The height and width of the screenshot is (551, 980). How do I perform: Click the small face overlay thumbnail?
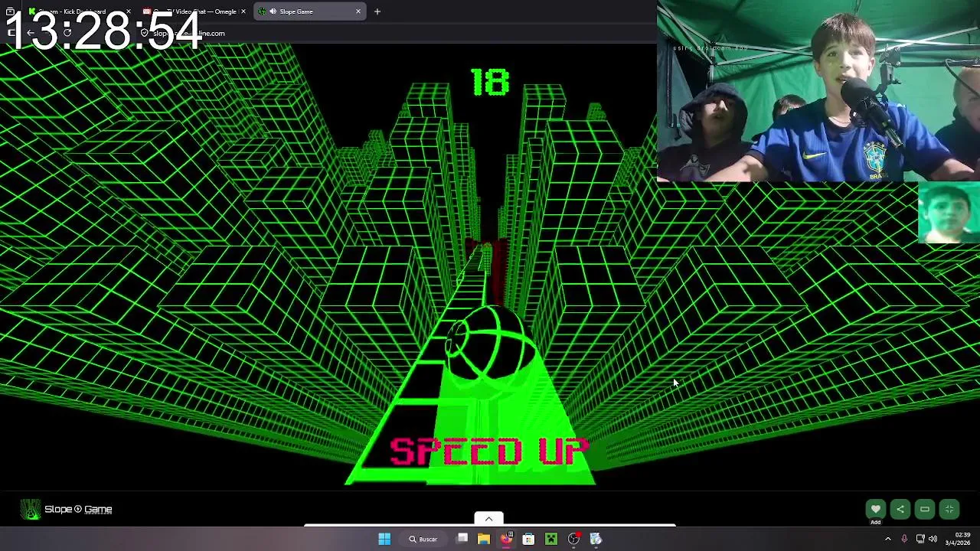[x=949, y=213]
